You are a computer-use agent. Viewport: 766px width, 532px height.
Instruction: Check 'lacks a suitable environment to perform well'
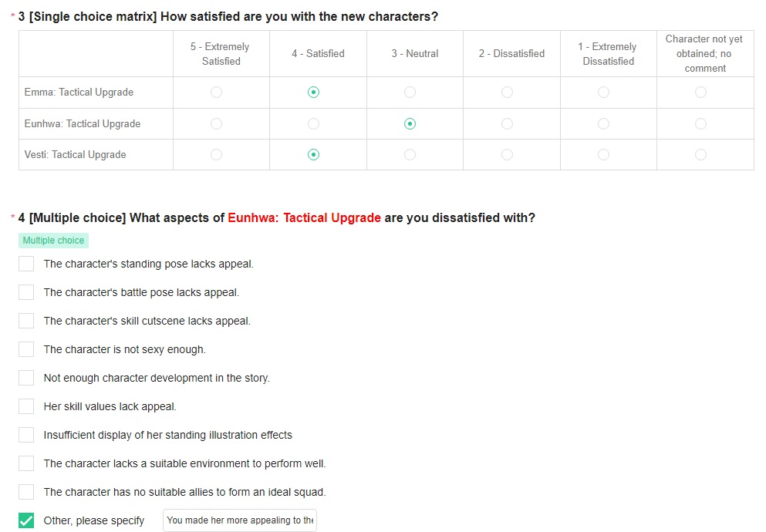pos(26,463)
